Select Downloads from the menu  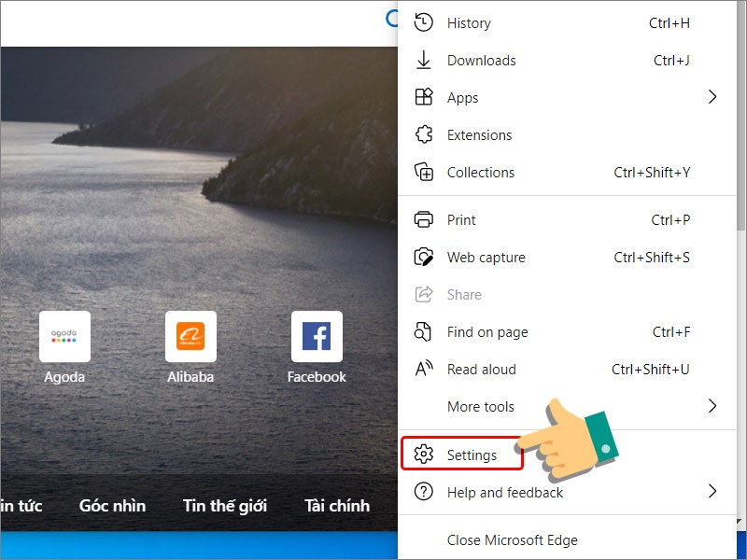point(567,60)
